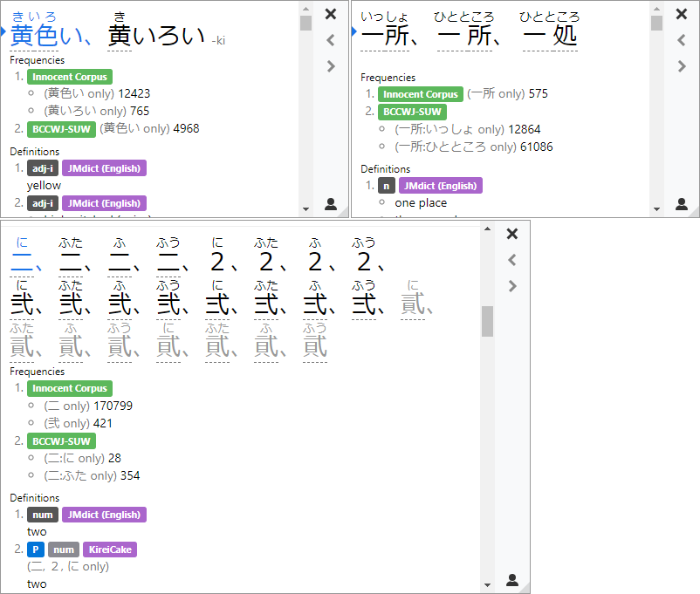Go forward with the right arrow in the 黄色い popup
The width and height of the screenshot is (700, 594).
(x=330, y=65)
